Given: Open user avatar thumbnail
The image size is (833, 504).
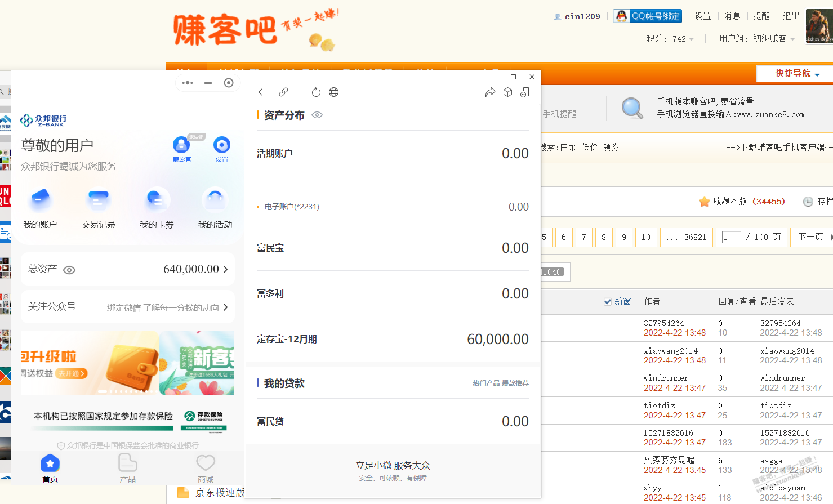Looking at the screenshot, I should [819, 26].
